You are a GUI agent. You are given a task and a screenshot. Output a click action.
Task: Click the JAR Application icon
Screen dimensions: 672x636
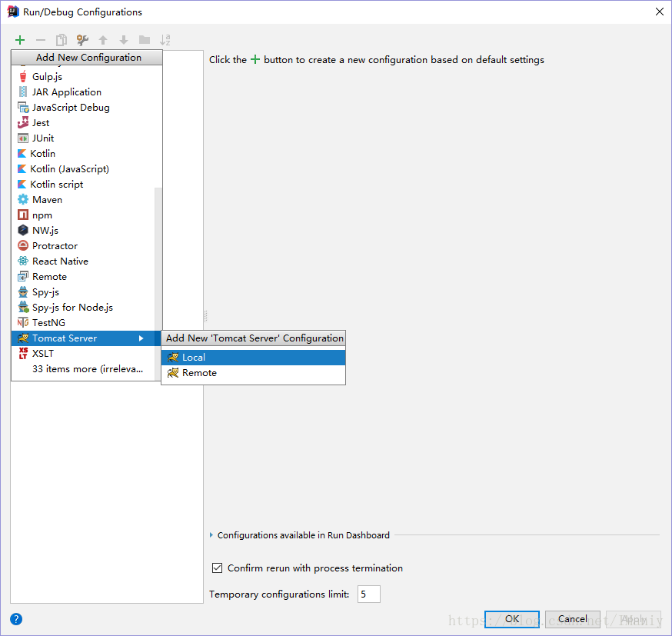pos(23,92)
